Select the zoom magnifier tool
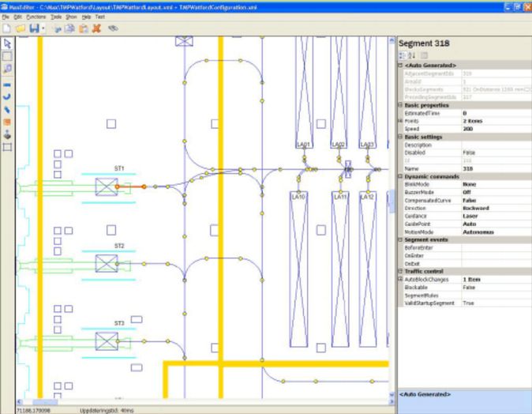Viewport: 532px width, 414px height. [7, 70]
